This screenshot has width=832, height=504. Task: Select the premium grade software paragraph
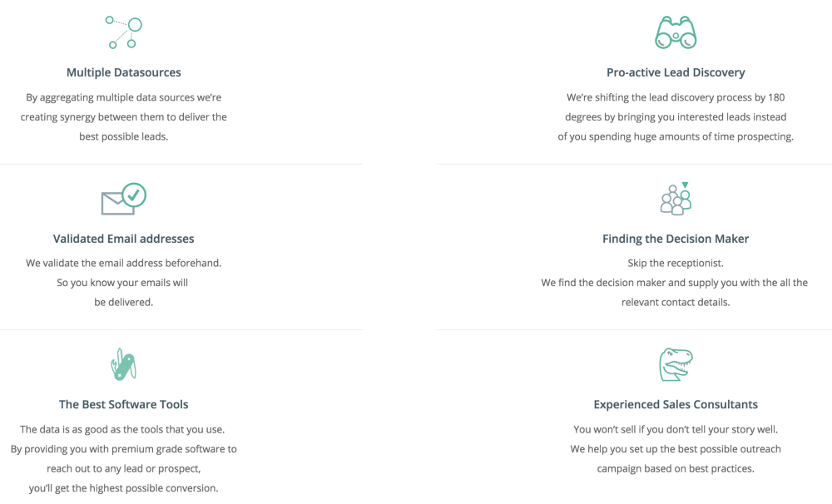[x=124, y=458]
